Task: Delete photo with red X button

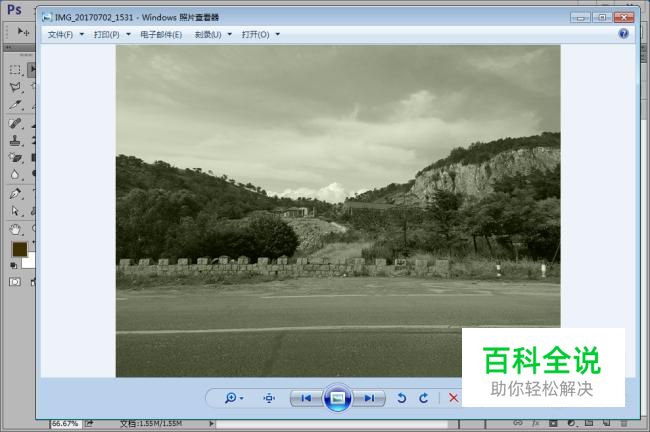Action: (454, 398)
